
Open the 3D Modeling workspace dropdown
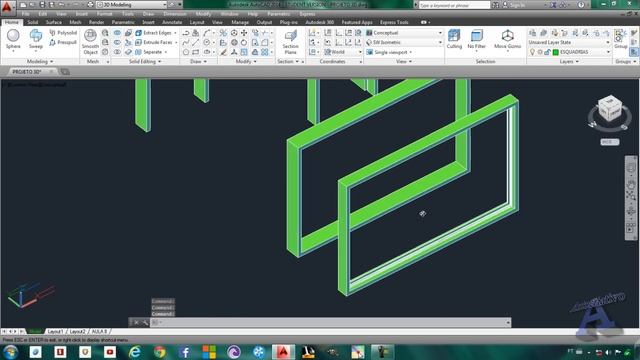pyautogui.click(x=132, y=5)
